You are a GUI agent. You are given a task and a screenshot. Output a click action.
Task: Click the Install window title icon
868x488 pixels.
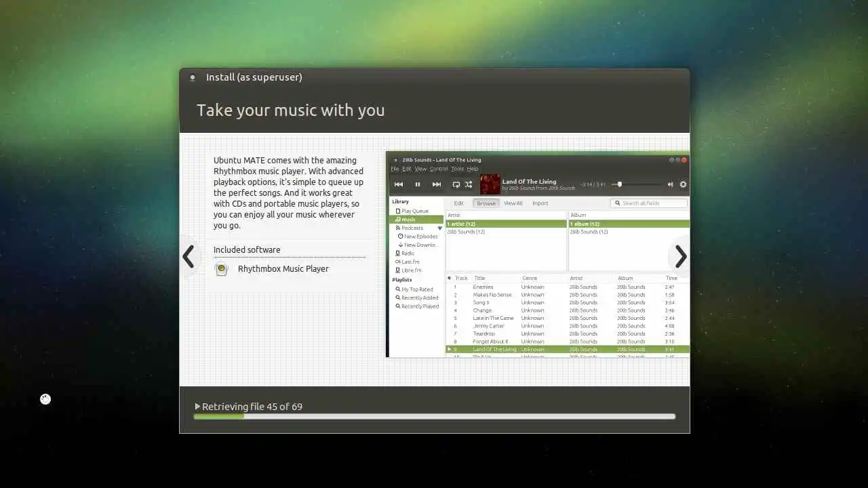pos(193,77)
